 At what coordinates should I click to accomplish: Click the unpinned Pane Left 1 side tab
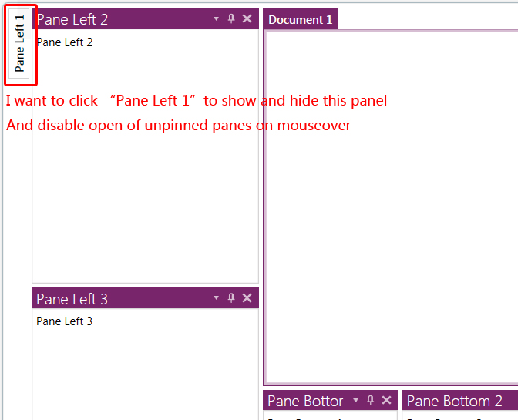point(20,43)
